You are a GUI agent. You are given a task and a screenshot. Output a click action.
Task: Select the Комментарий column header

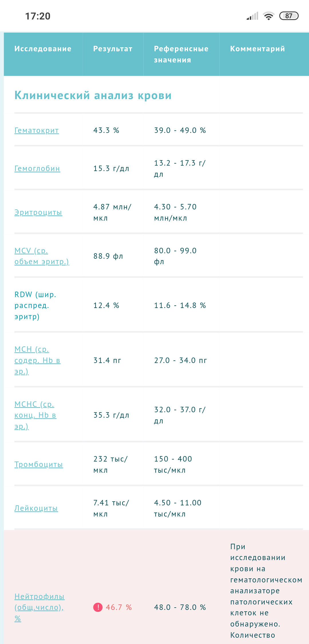tap(257, 49)
